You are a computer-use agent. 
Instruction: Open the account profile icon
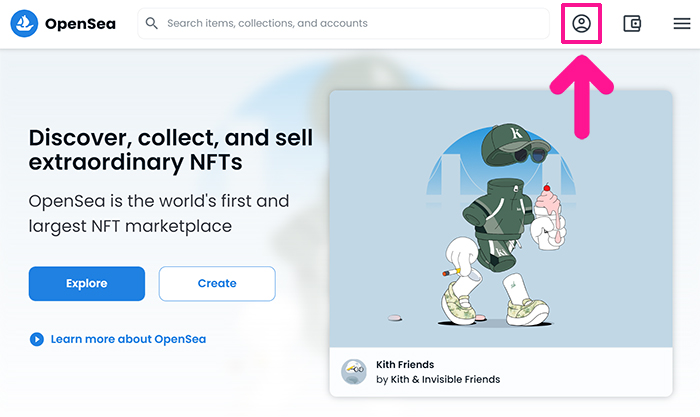(581, 23)
